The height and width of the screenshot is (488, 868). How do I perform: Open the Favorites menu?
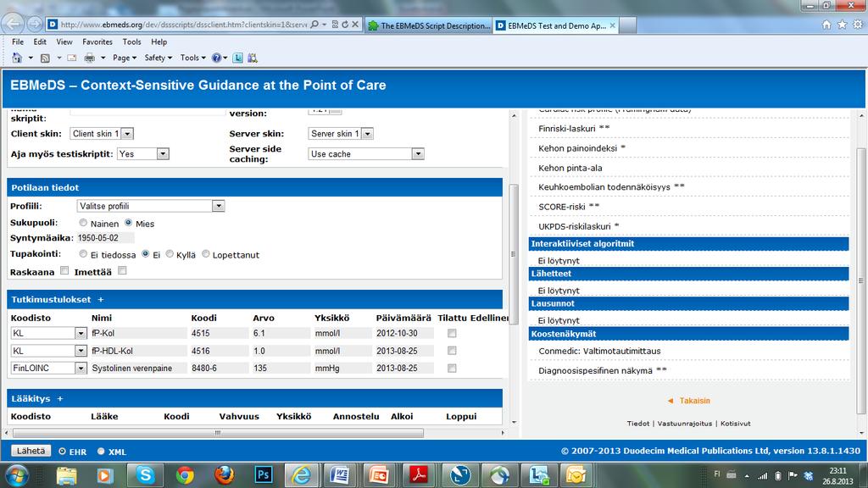pyautogui.click(x=97, y=42)
